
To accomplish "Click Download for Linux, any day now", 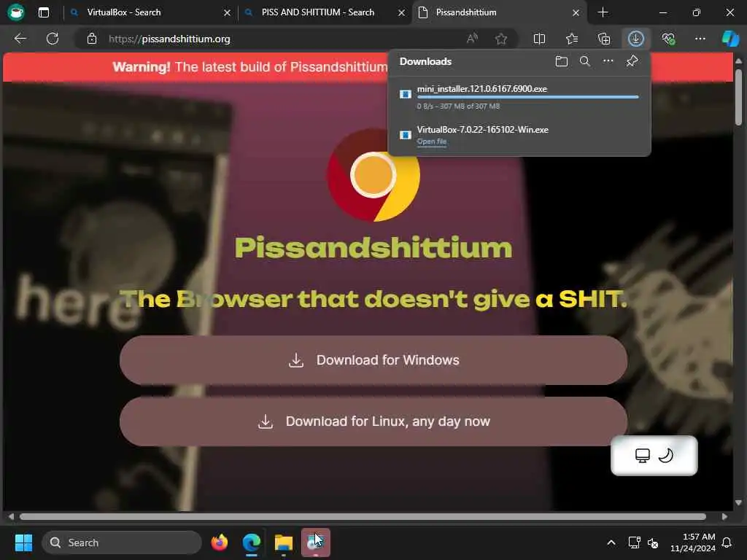I will [373, 421].
